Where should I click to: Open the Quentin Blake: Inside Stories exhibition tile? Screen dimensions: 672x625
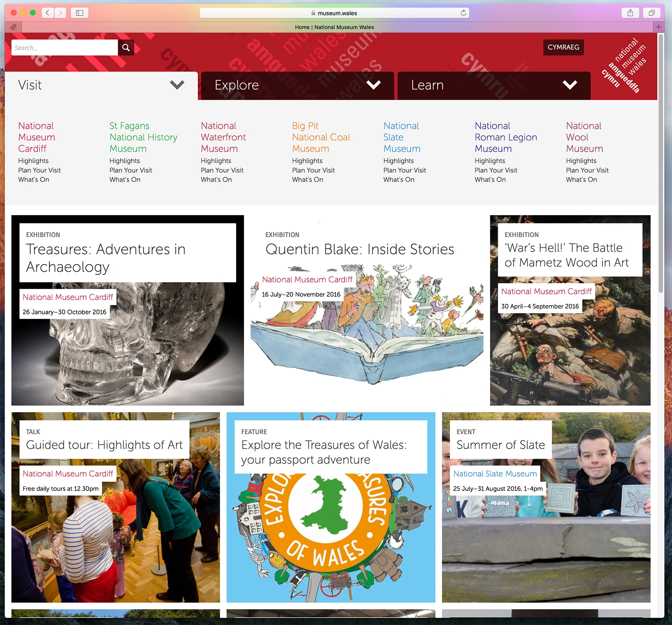360,249
